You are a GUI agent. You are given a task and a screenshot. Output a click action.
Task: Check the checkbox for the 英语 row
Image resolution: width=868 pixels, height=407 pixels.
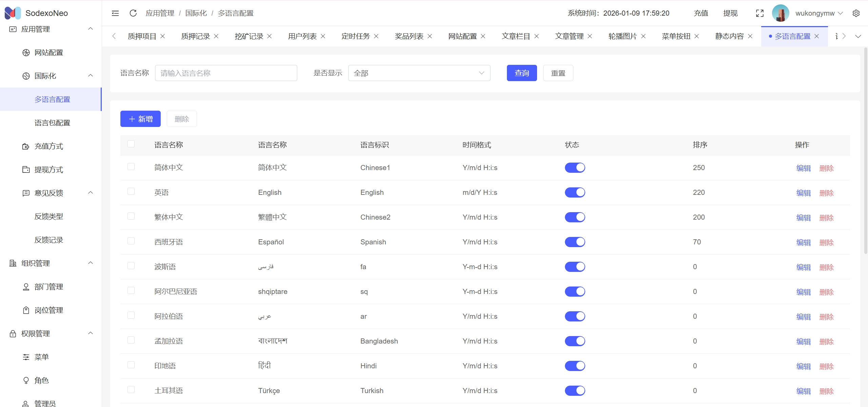[131, 191]
